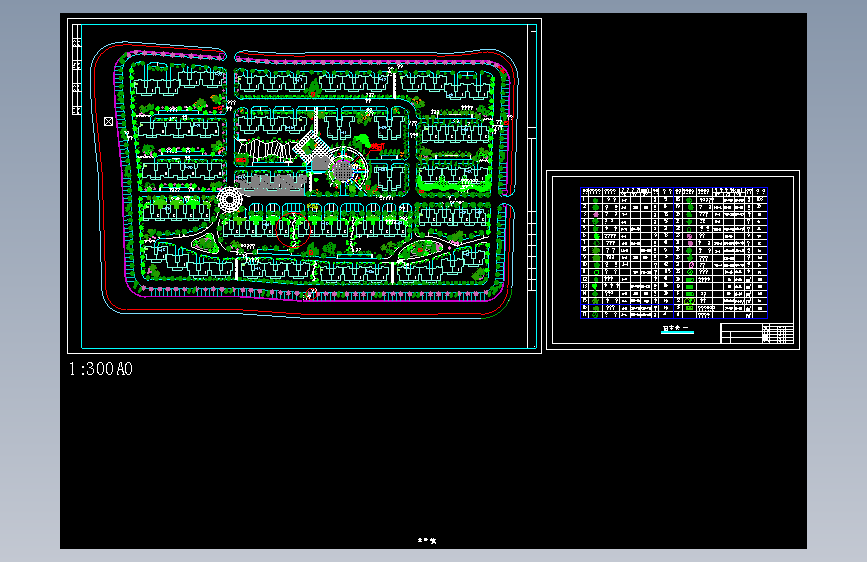
Task: Click the large red detail circle on the plan
Action: (294, 230)
